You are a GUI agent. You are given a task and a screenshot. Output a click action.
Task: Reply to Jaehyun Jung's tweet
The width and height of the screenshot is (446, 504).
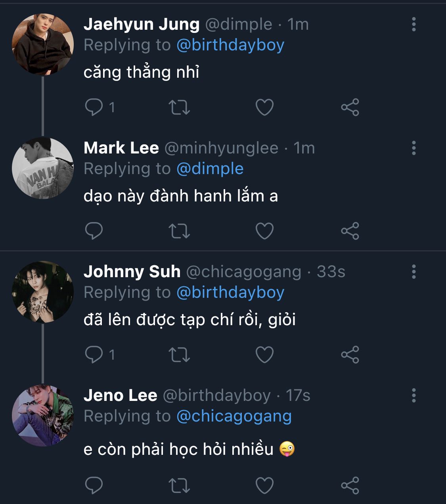(94, 107)
